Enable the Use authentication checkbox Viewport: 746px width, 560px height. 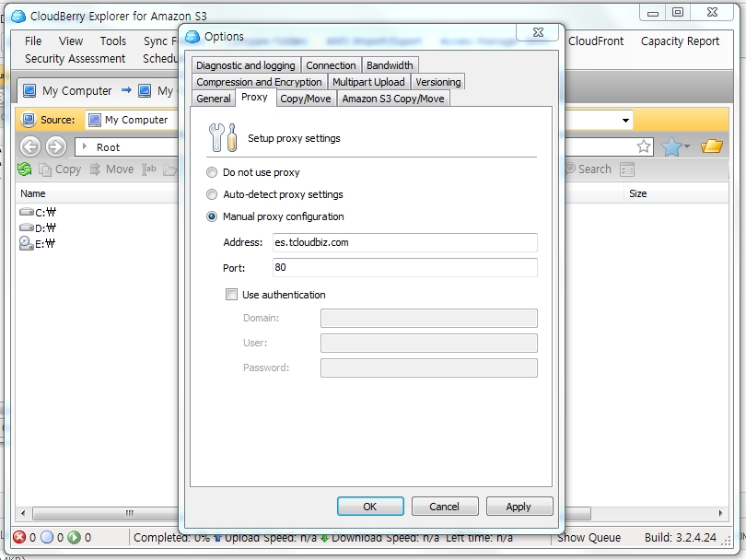click(x=232, y=295)
